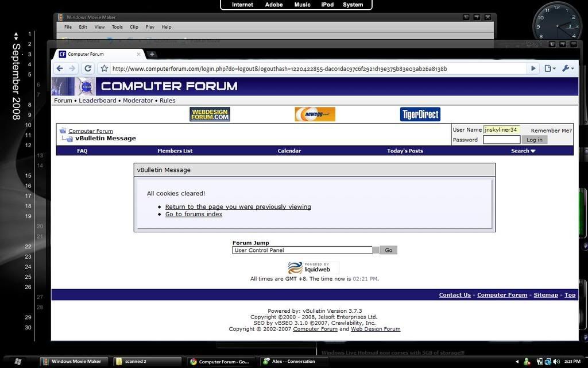Open the Computer Forum footer bar link

(502, 295)
